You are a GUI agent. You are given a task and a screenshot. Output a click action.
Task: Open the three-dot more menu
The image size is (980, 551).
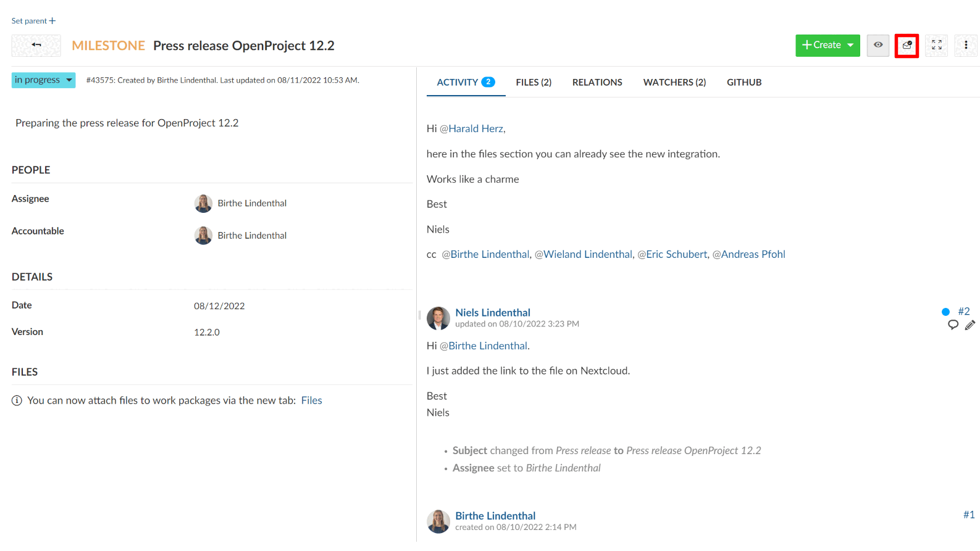[x=966, y=45]
